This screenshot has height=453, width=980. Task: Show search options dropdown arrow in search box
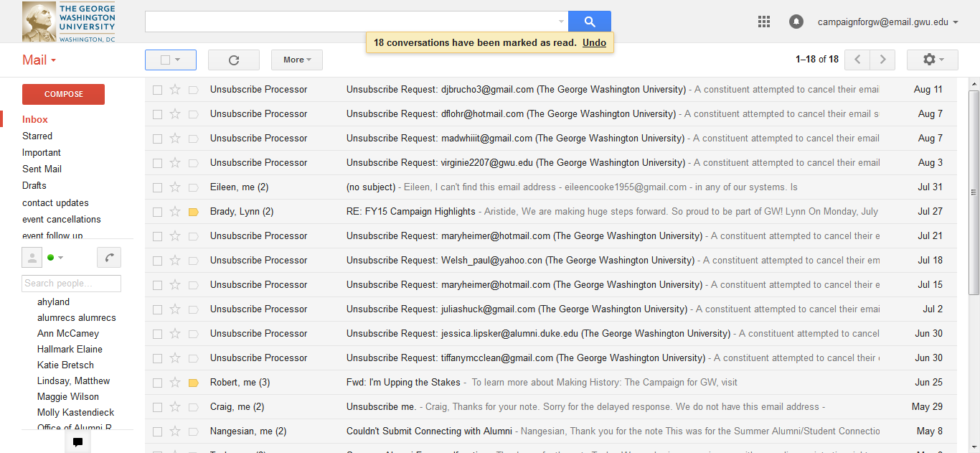coord(562,22)
